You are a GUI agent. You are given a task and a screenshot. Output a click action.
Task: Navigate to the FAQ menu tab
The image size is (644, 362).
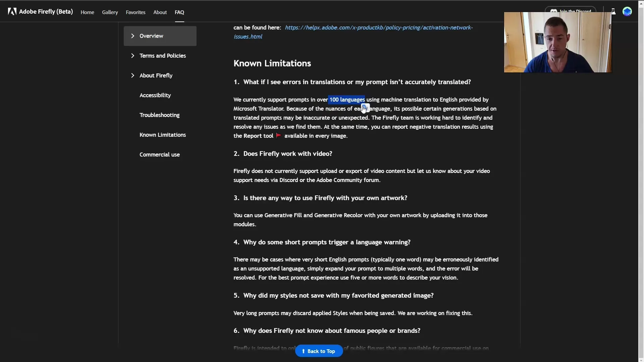click(179, 12)
